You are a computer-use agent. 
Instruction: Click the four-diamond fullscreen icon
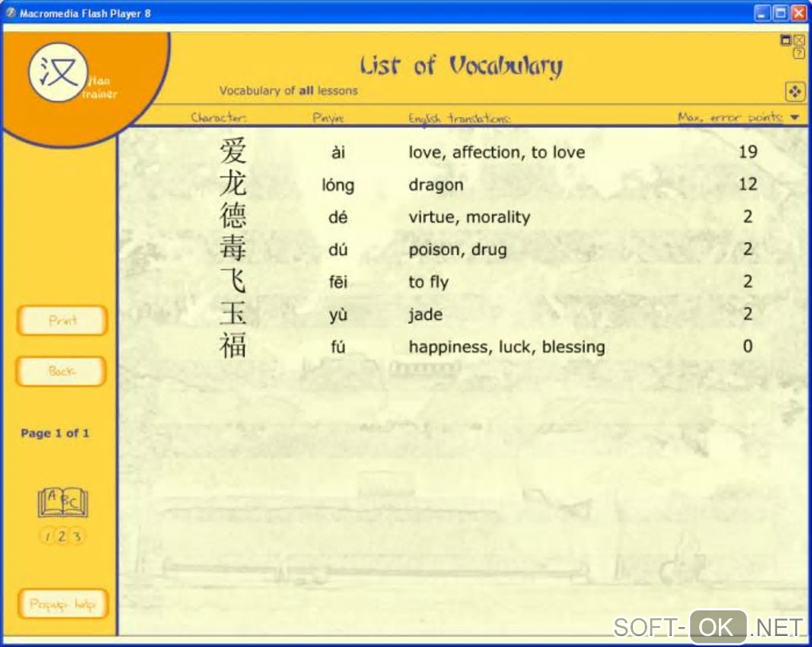795,92
